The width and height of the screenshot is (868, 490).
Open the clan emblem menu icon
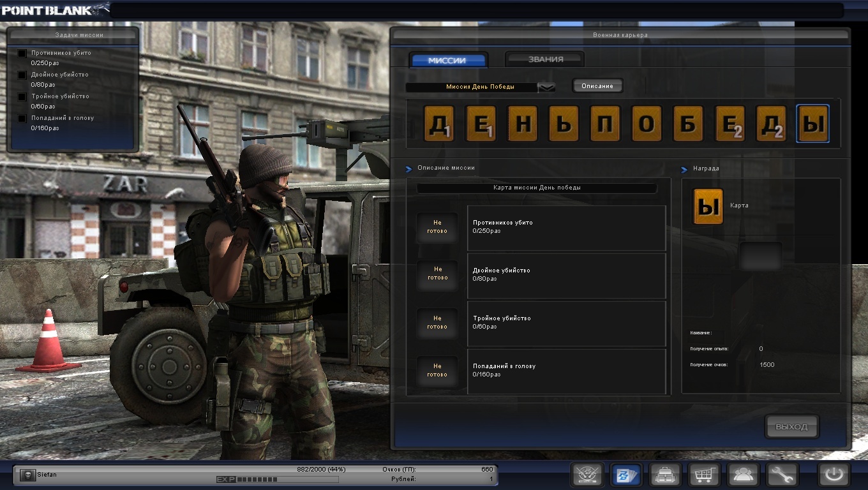coord(587,475)
